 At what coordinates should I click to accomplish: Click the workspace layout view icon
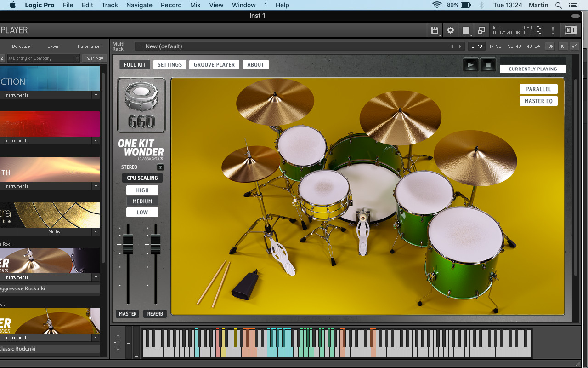pyautogui.click(x=466, y=29)
